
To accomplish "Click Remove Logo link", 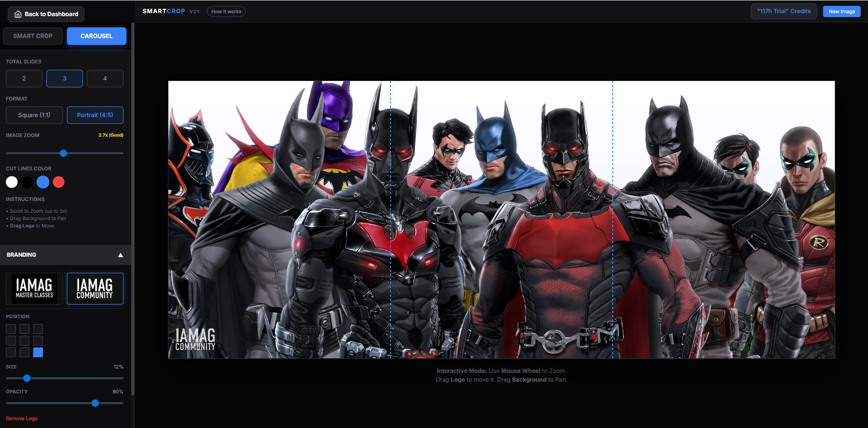I will (21, 418).
